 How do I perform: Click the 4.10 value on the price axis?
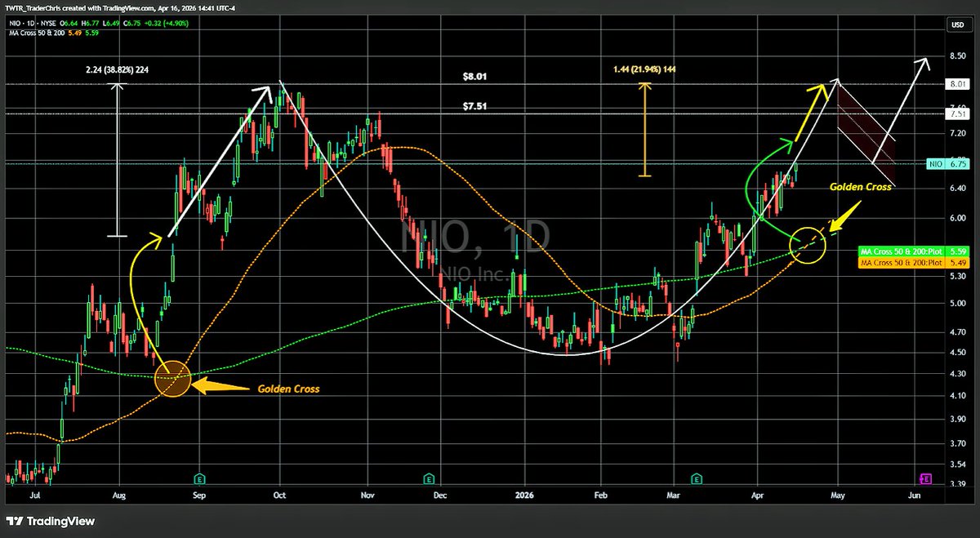click(957, 396)
